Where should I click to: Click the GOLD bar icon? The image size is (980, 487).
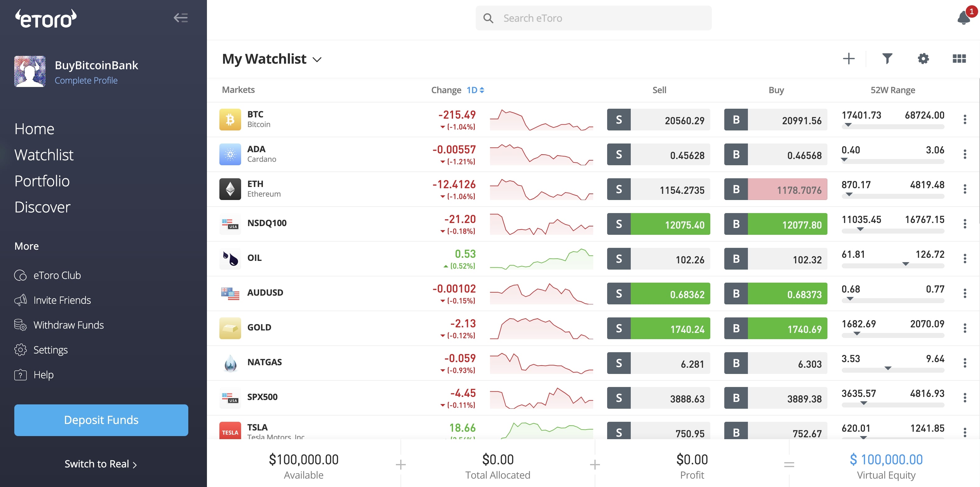230,328
